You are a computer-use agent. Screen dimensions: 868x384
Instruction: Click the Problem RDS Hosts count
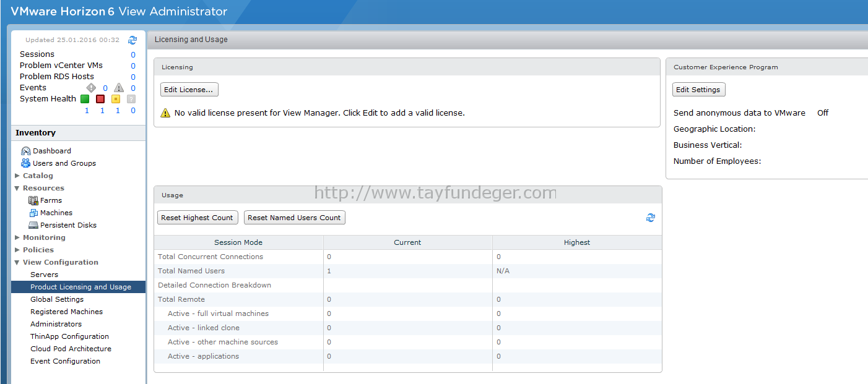tap(133, 77)
